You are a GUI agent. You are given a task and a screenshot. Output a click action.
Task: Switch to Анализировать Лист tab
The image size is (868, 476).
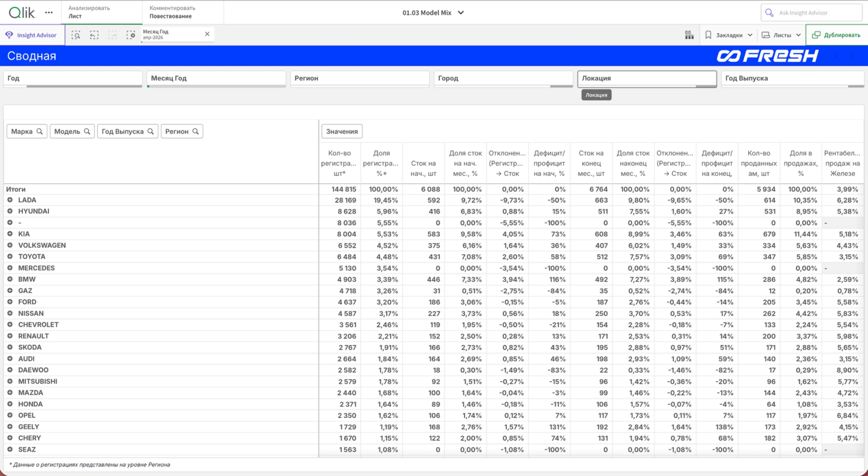pyautogui.click(x=102, y=12)
